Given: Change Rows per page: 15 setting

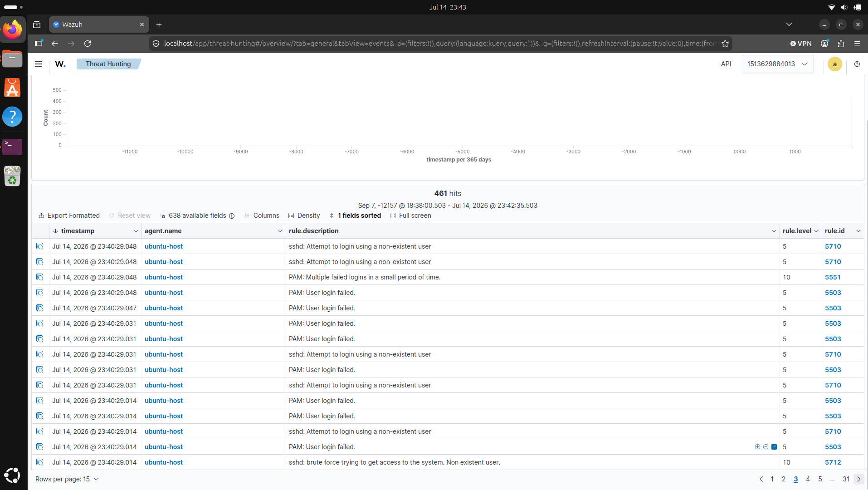Looking at the screenshot, I should [67, 479].
